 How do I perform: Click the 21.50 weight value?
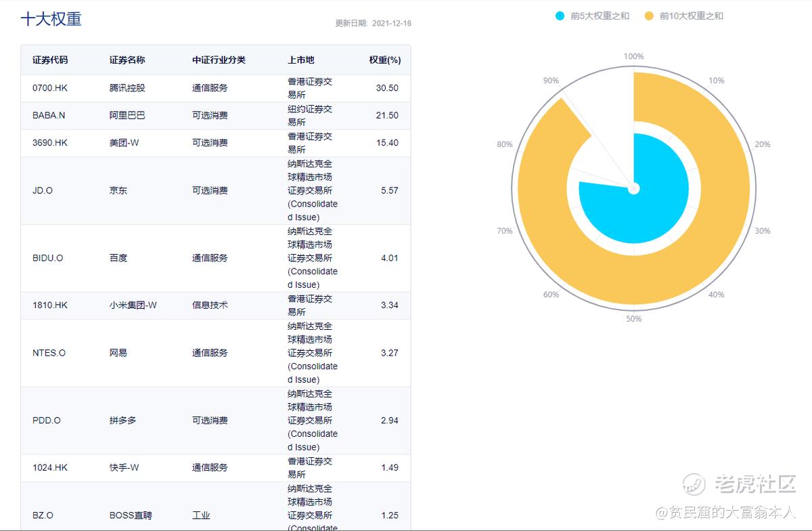pos(387,115)
